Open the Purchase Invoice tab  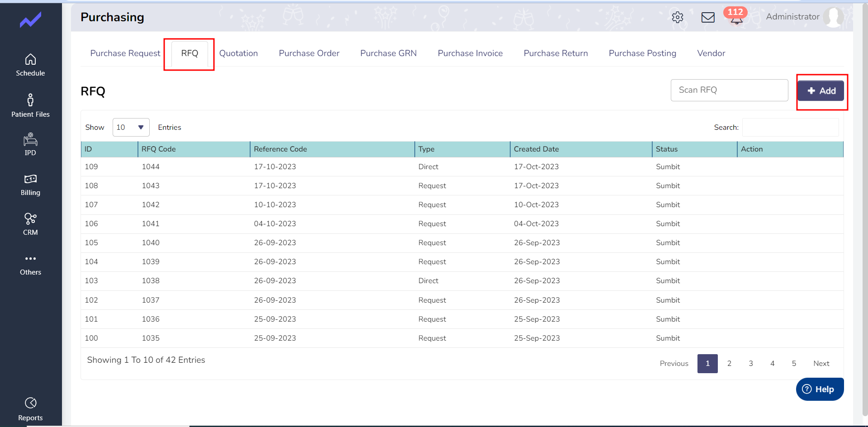point(470,53)
